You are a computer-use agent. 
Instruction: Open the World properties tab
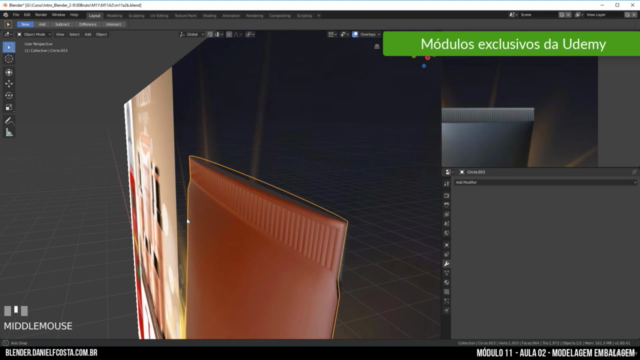point(447,233)
